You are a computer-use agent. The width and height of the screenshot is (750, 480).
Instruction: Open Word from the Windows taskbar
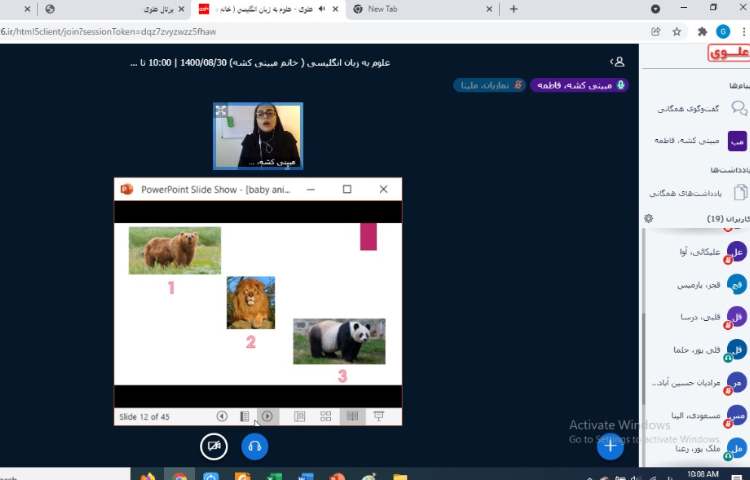coord(306,476)
